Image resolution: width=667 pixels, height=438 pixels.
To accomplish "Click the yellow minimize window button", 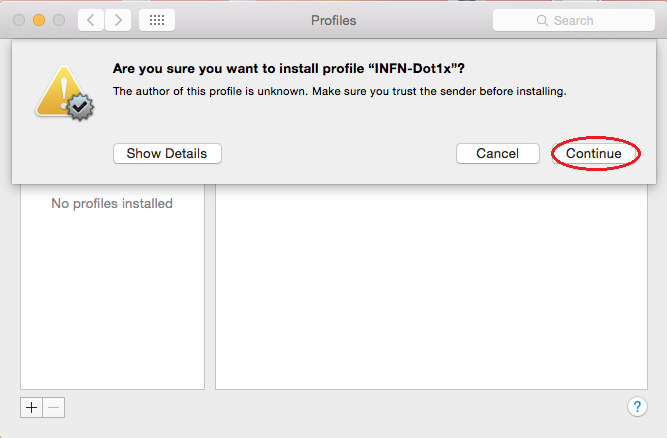I will (x=39, y=20).
